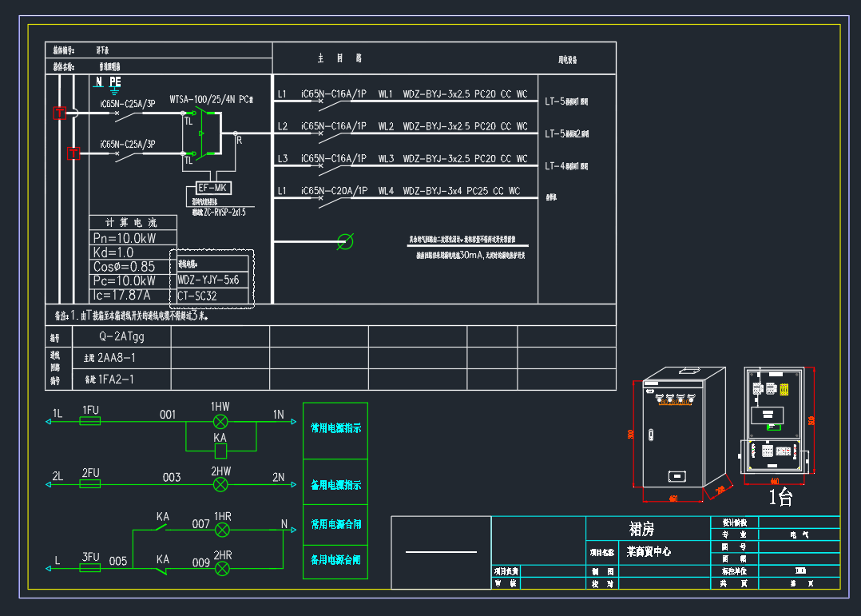Click the EF-MK module box
This screenshot has height=616, width=861.
point(212,189)
